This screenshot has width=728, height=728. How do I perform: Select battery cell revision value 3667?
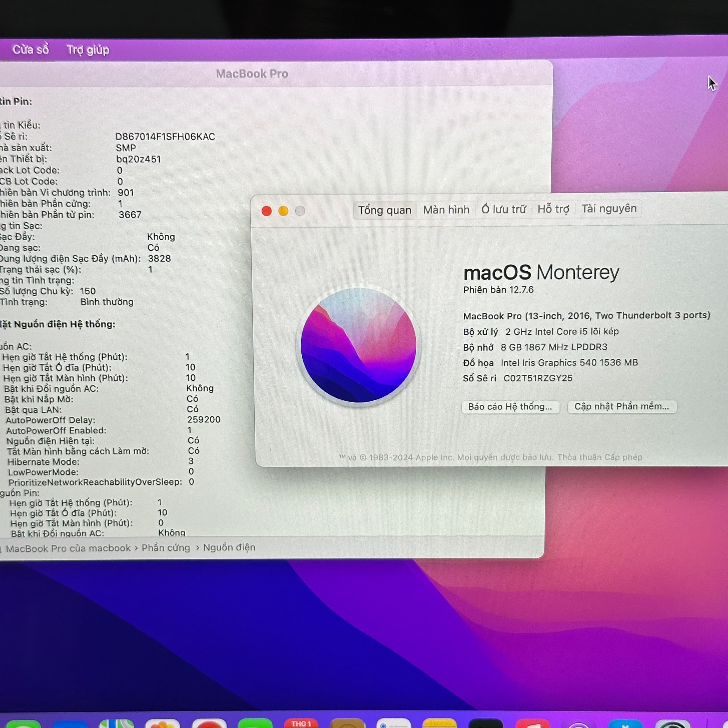[x=130, y=215]
